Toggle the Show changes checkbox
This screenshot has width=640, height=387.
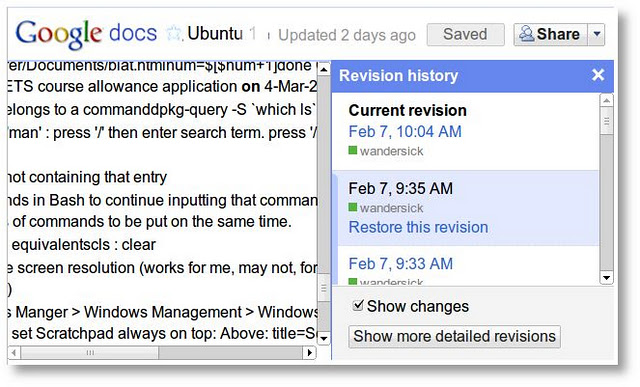point(358,305)
